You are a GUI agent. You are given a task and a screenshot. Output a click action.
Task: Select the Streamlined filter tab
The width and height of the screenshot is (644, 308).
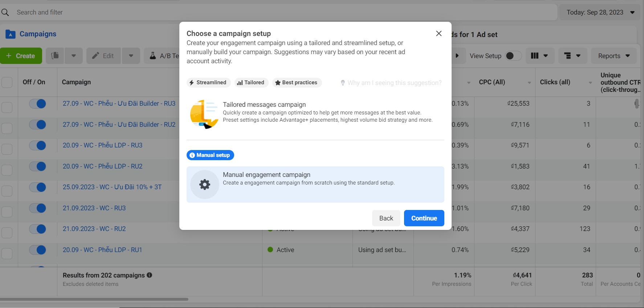[208, 82]
